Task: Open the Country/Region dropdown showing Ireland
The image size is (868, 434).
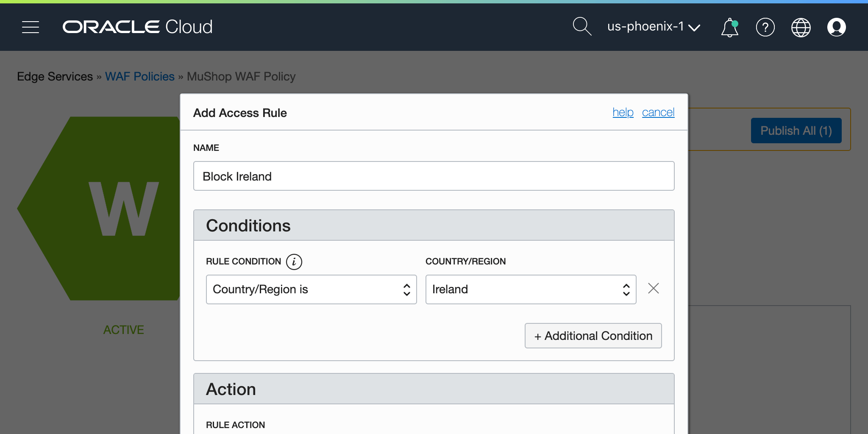Action: [531, 289]
